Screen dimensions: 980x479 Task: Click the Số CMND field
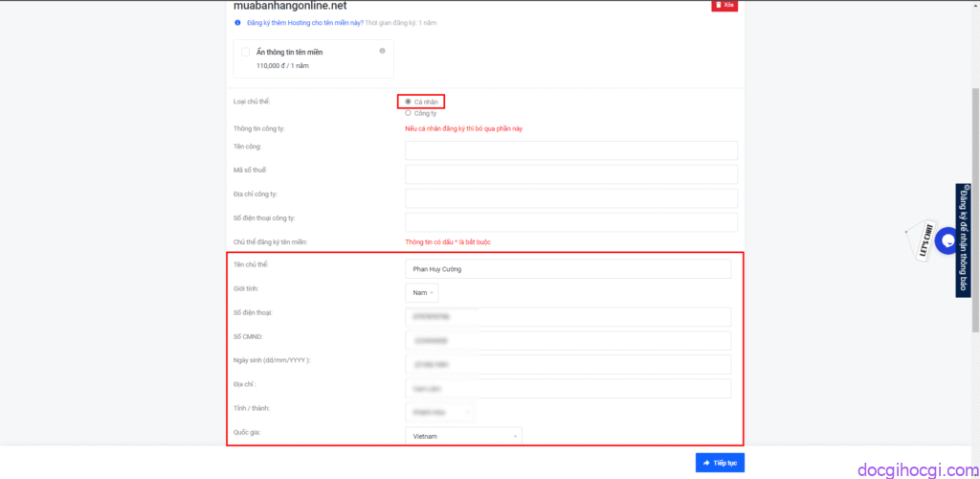coord(568,341)
